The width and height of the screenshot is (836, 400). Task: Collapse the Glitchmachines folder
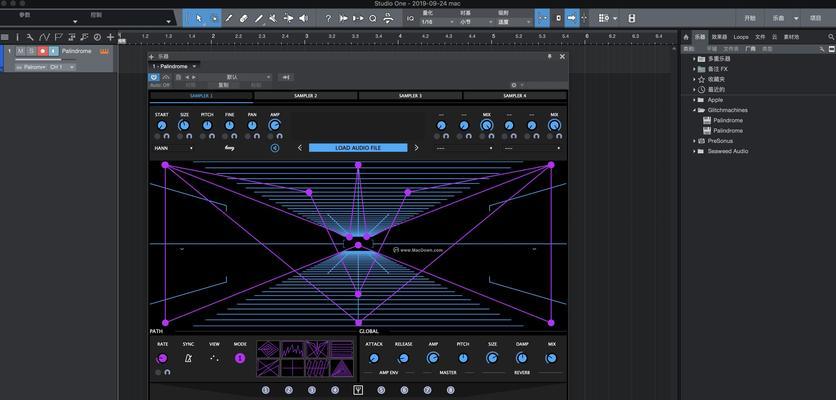click(694, 110)
